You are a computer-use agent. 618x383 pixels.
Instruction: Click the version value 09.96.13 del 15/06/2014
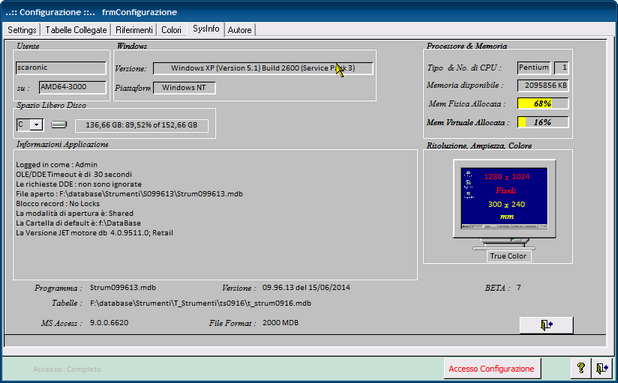pyautogui.click(x=306, y=288)
